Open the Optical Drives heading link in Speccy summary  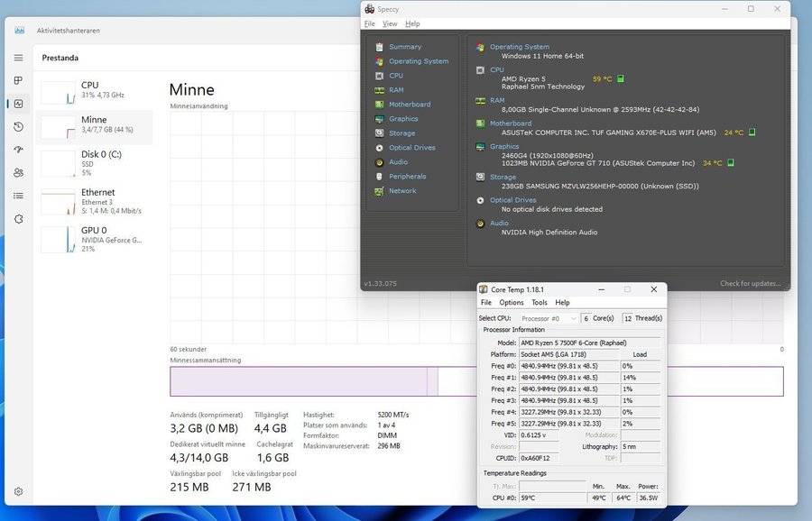[x=513, y=200]
